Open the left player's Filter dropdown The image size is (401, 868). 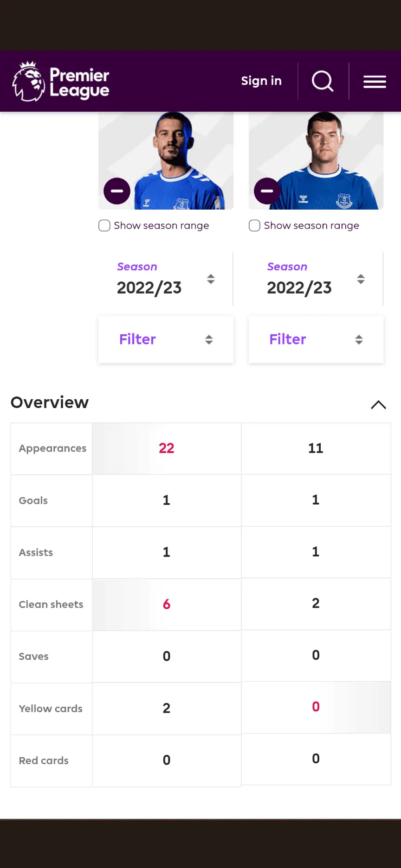tap(166, 339)
